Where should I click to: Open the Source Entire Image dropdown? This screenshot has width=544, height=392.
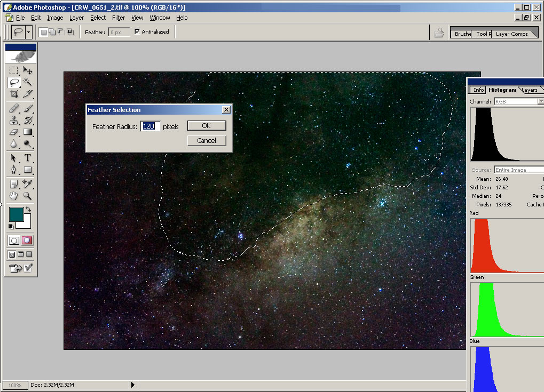point(518,170)
